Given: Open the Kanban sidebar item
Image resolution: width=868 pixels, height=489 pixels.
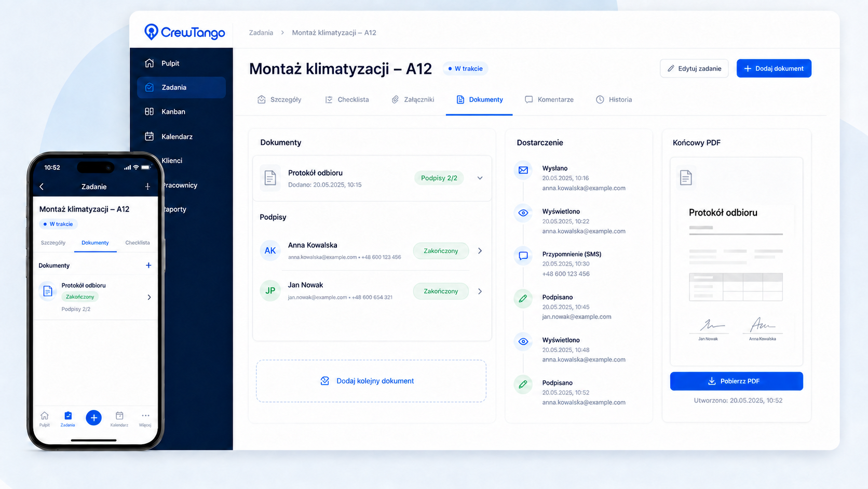Looking at the screenshot, I should 181,112.
